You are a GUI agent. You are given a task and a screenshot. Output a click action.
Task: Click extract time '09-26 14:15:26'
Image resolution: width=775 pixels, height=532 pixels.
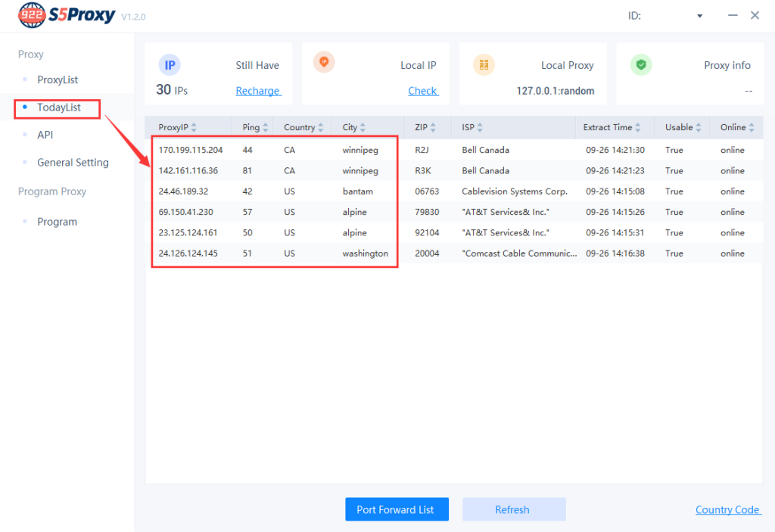point(615,212)
